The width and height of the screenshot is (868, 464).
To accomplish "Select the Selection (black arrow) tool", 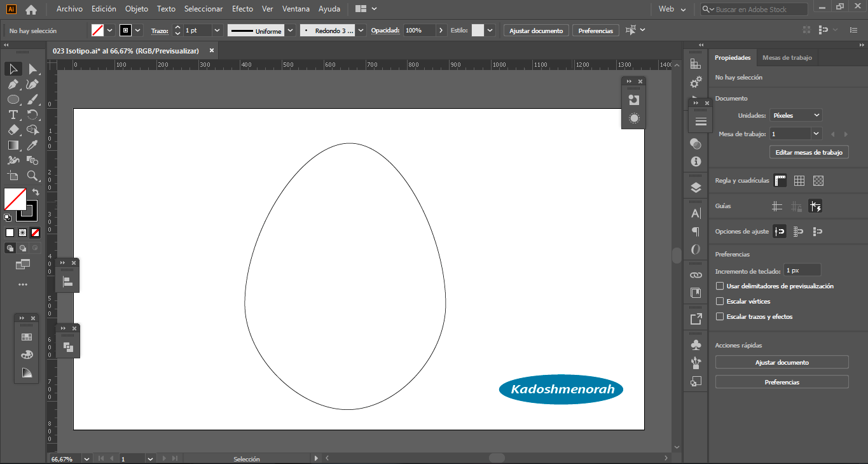I will pos(13,69).
